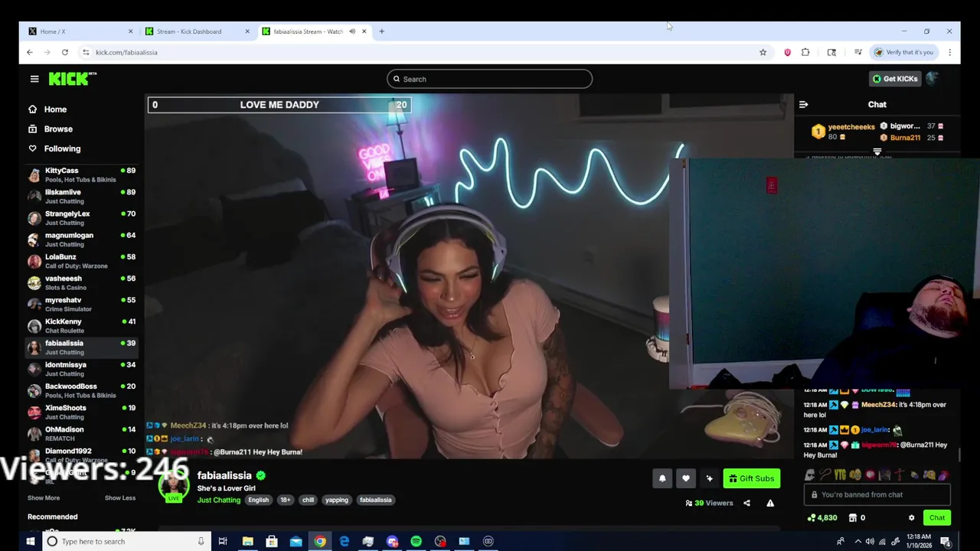The height and width of the screenshot is (551, 980).
Task: Open Chrome media controls icon
Action: pos(857,52)
